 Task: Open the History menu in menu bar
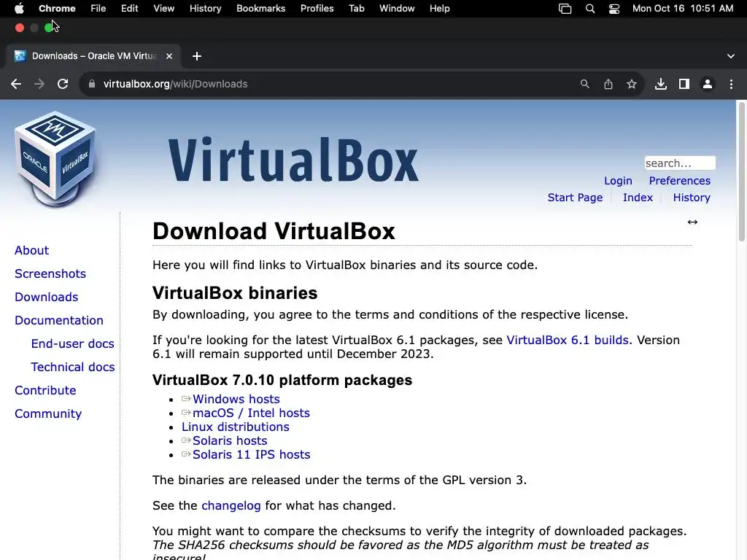[205, 9]
